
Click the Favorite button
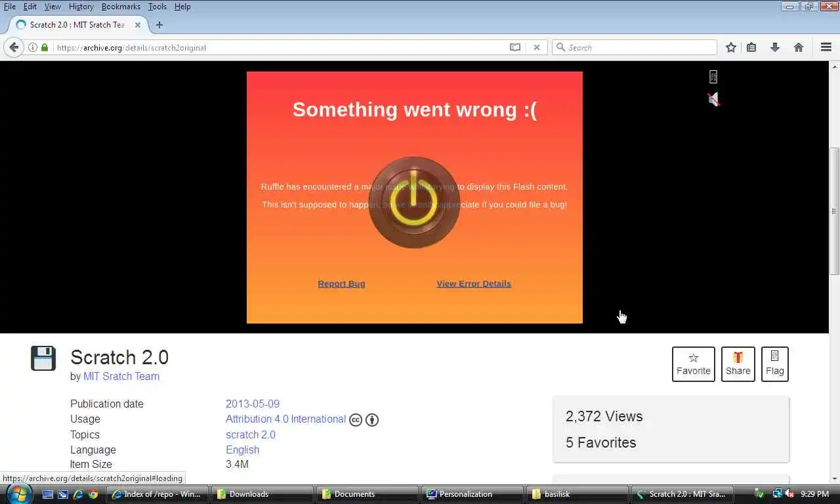(694, 364)
